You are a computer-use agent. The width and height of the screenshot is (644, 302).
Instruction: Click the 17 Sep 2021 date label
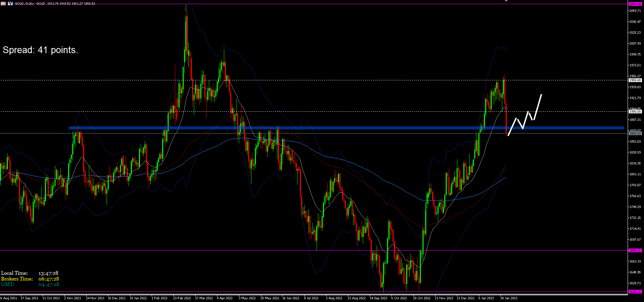(30, 298)
